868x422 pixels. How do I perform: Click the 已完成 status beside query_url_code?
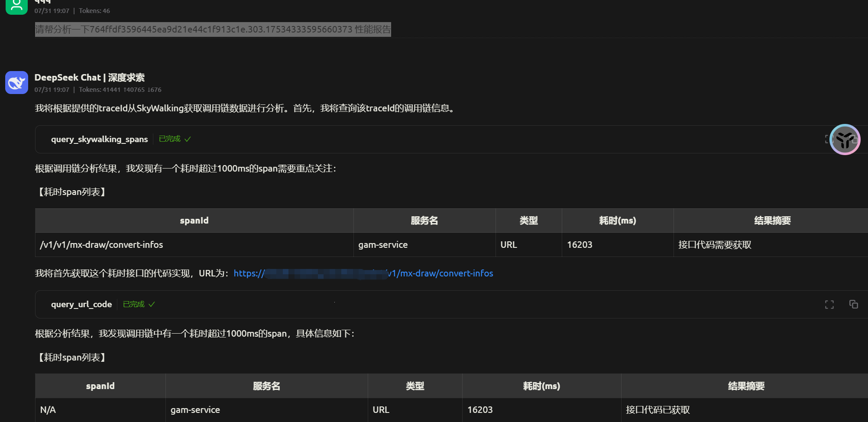pyautogui.click(x=139, y=305)
